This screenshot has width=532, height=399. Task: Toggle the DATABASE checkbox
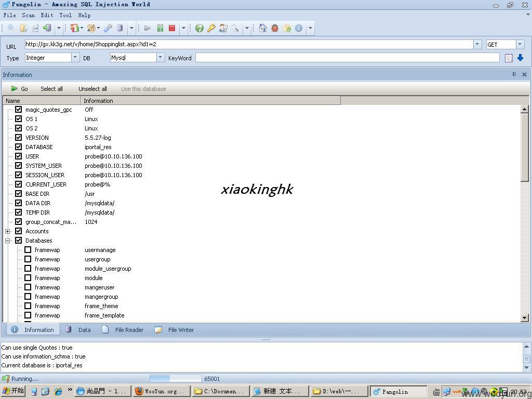19,147
